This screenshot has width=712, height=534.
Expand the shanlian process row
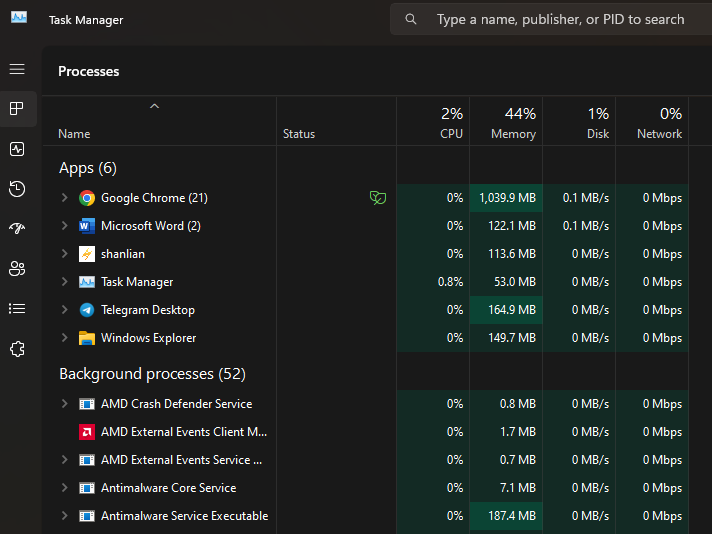click(x=64, y=253)
